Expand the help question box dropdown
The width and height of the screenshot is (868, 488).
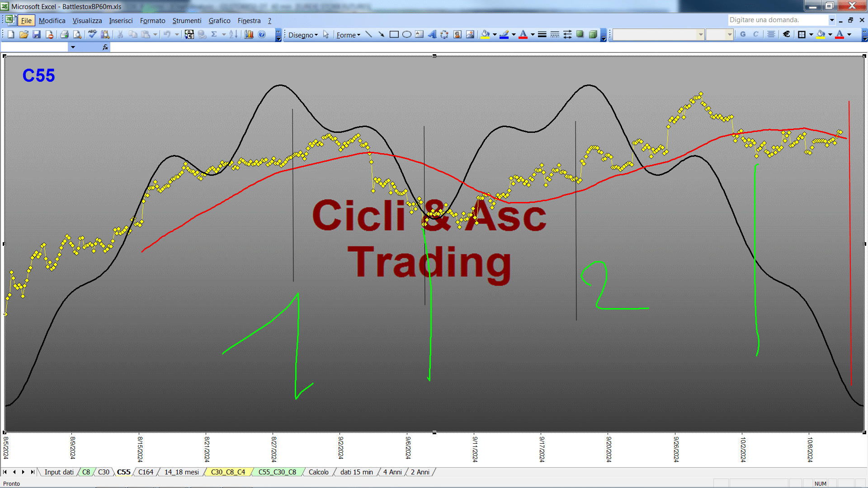[x=831, y=20]
